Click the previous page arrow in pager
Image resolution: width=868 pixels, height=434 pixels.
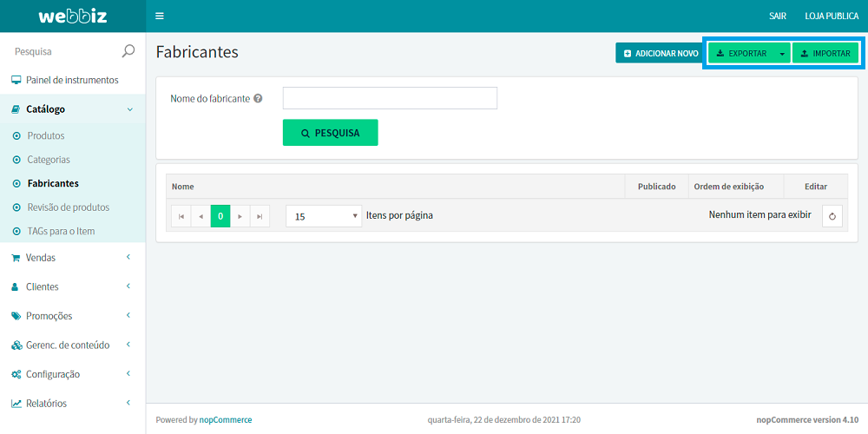201,216
